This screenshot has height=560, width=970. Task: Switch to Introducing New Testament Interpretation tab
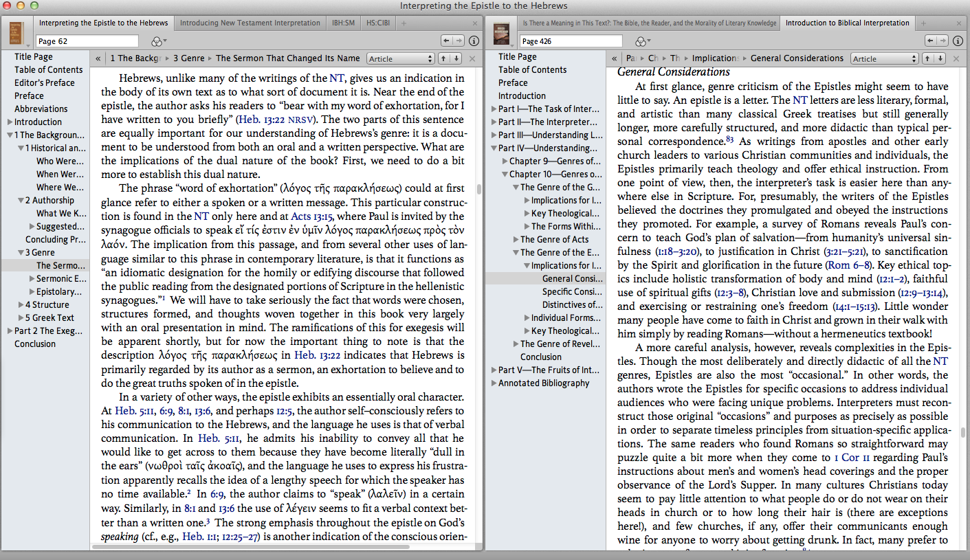250,23
